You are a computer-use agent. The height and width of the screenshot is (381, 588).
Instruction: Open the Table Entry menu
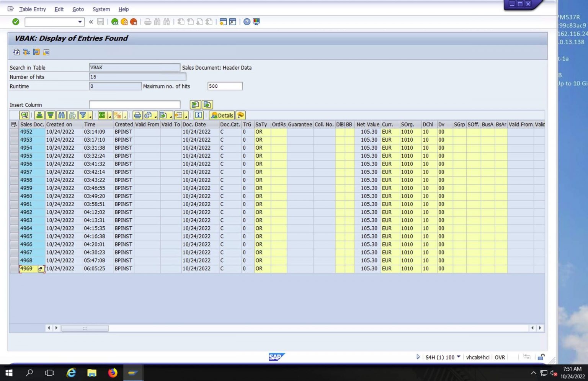pyautogui.click(x=33, y=9)
